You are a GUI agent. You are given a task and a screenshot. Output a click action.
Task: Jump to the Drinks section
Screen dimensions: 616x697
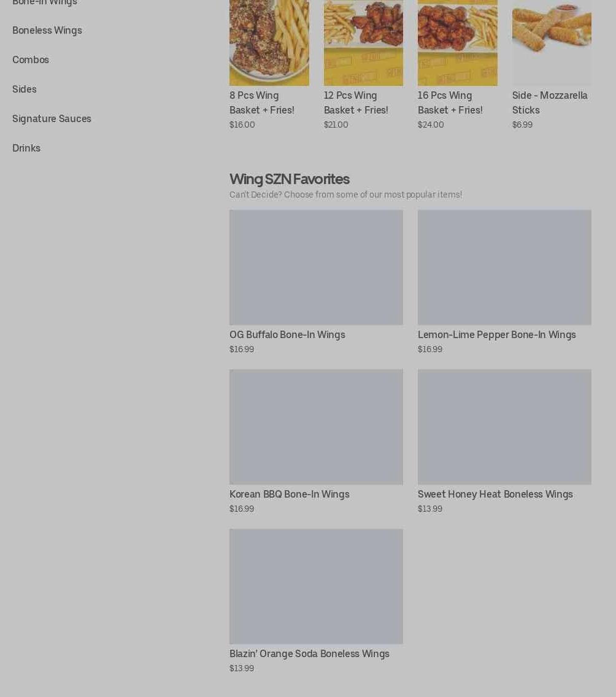(x=26, y=148)
